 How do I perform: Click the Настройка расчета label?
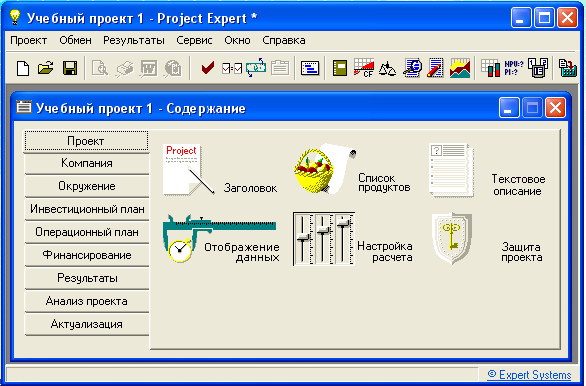(x=385, y=252)
